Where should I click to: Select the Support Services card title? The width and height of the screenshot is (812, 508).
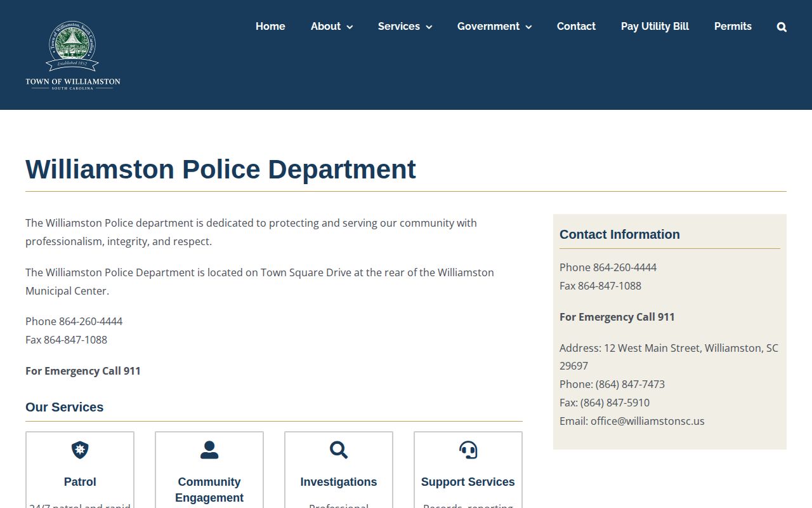(468, 482)
